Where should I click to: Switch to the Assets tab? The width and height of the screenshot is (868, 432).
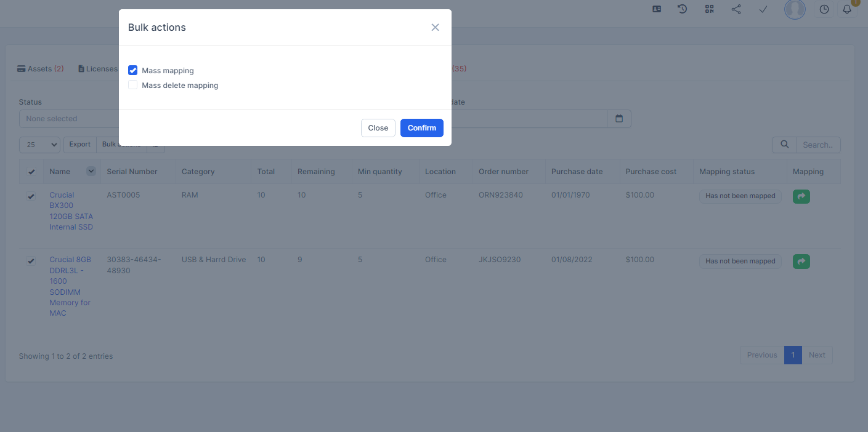click(41, 69)
